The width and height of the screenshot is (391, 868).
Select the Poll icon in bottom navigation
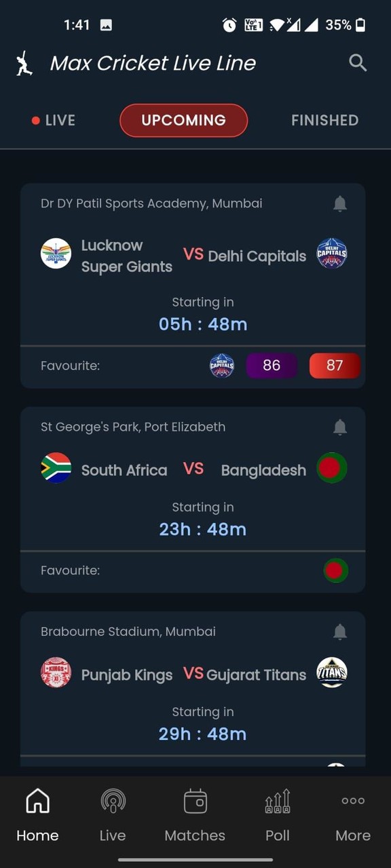277,802
